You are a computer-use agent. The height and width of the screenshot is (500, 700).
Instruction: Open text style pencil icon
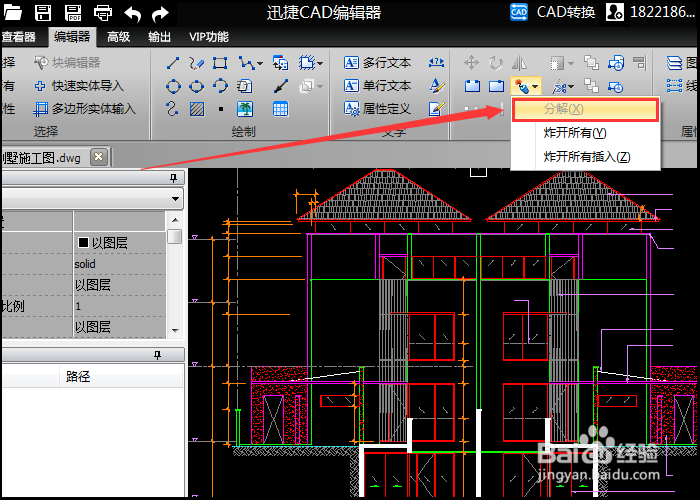pos(436,86)
